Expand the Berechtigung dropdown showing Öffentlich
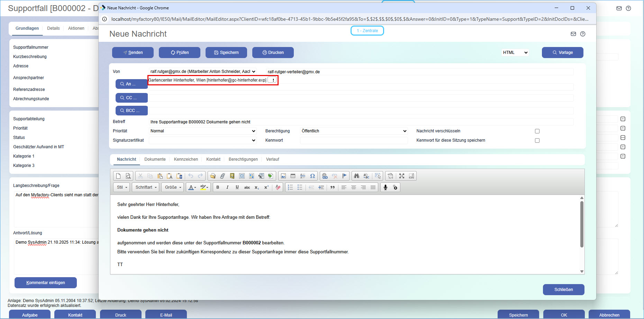 pyautogui.click(x=354, y=131)
